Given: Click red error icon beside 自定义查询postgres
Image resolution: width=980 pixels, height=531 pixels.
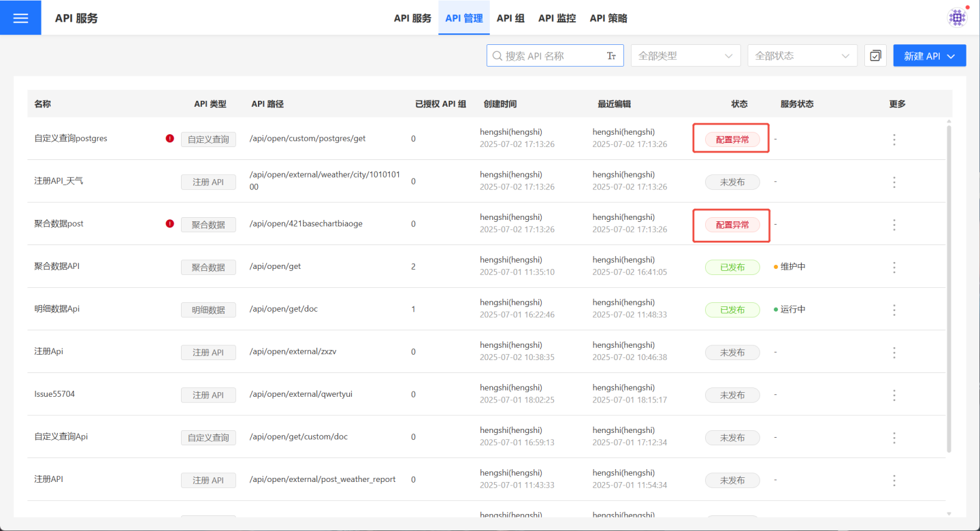Looking at the screenshot, I should point(169,139).
